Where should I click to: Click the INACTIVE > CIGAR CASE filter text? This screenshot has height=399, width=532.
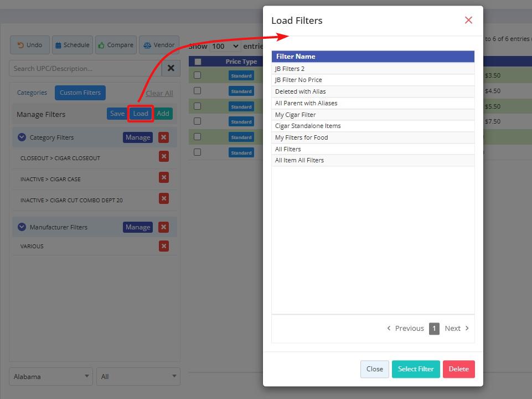(x=50, y=180)
